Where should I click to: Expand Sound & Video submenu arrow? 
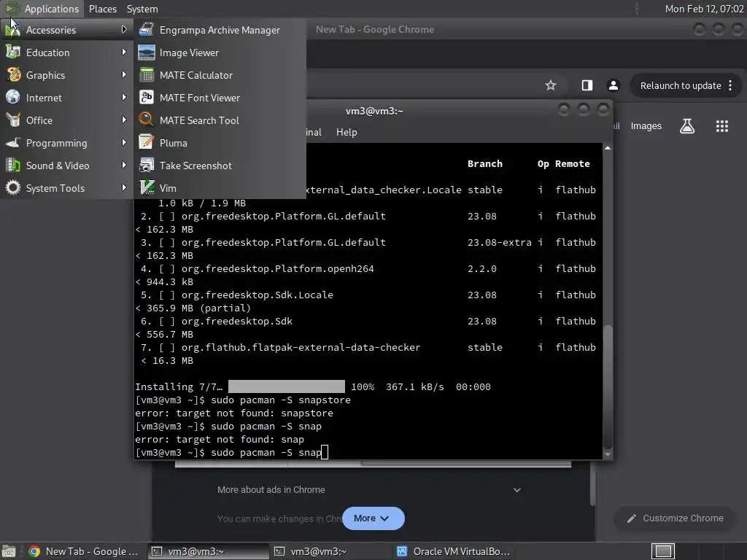click(x=124, y=165)
